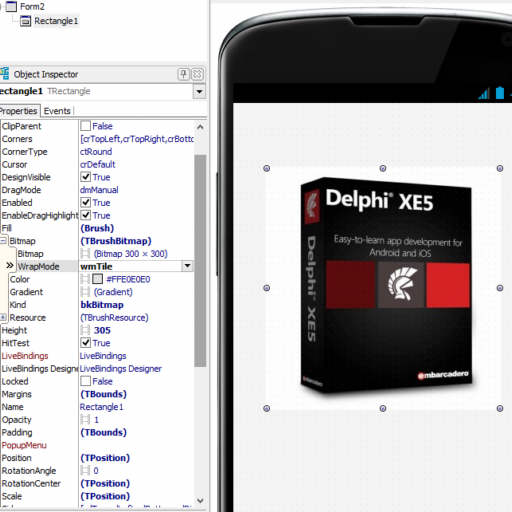Select the Rectangle1 node icon
The height and width of the screenshot is (512, 512).
25,21
